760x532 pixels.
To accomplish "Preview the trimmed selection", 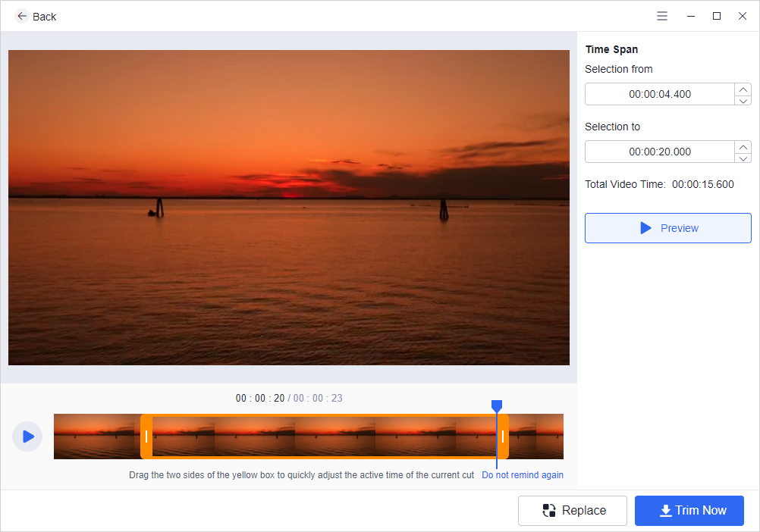I will coord(668,228).
